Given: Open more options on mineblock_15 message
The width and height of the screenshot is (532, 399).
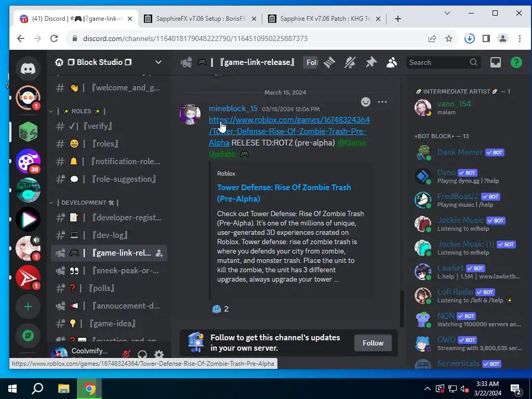Looking at the screenshot, I should pos(382,102).
